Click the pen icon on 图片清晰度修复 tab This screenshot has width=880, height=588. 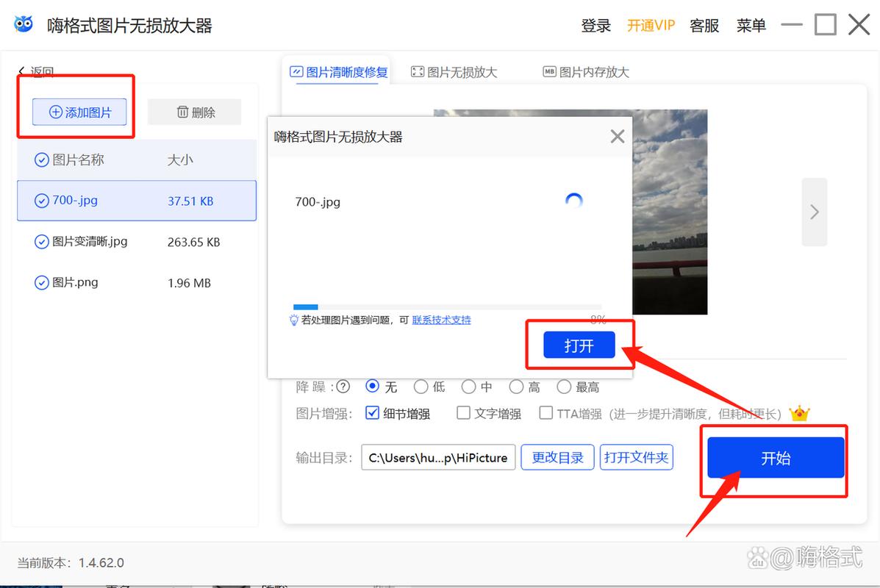click(297, 72)
